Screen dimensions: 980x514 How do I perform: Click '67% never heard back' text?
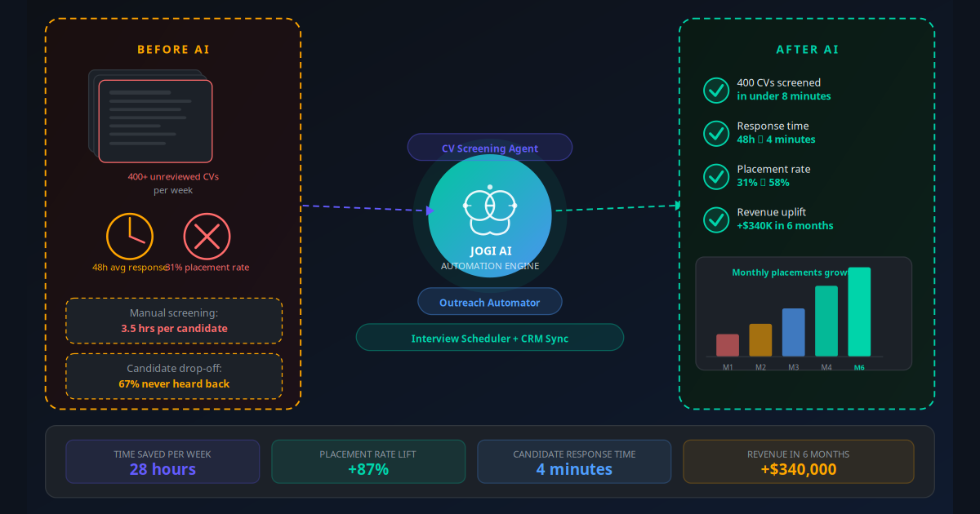point(174,383)
